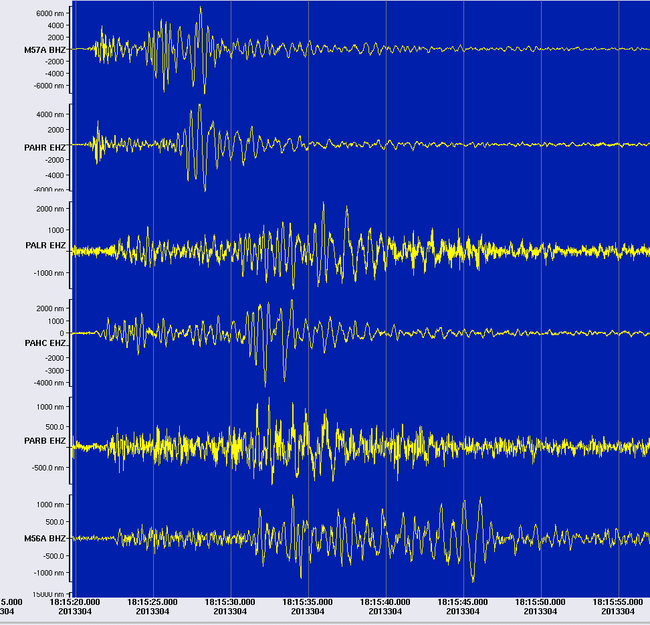Select the 18:15:50.000 time axis label

(x=541, y=602)
